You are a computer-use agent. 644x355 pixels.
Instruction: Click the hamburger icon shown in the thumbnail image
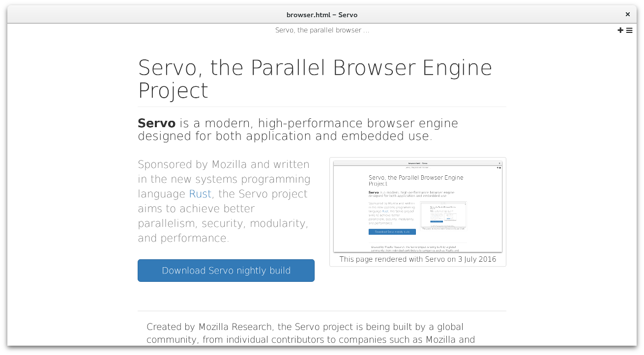(500, 168)
